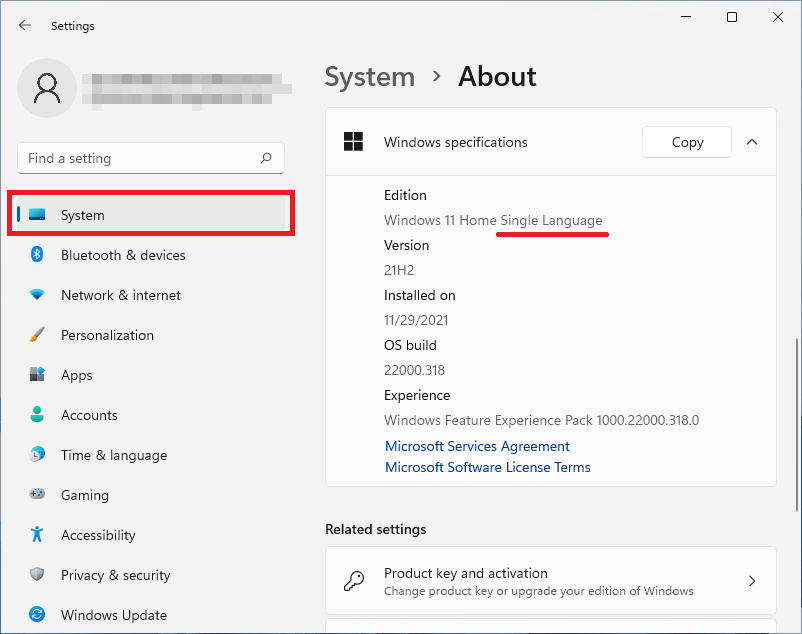
Task: Click the 'Windows 11 Home Single Language' edition text
Action: pos(493,220)
